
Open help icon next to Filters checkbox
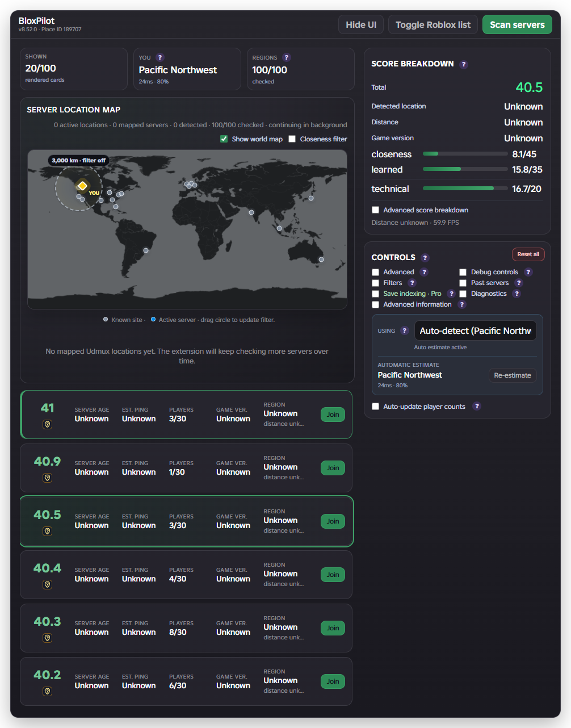(412, 283)
